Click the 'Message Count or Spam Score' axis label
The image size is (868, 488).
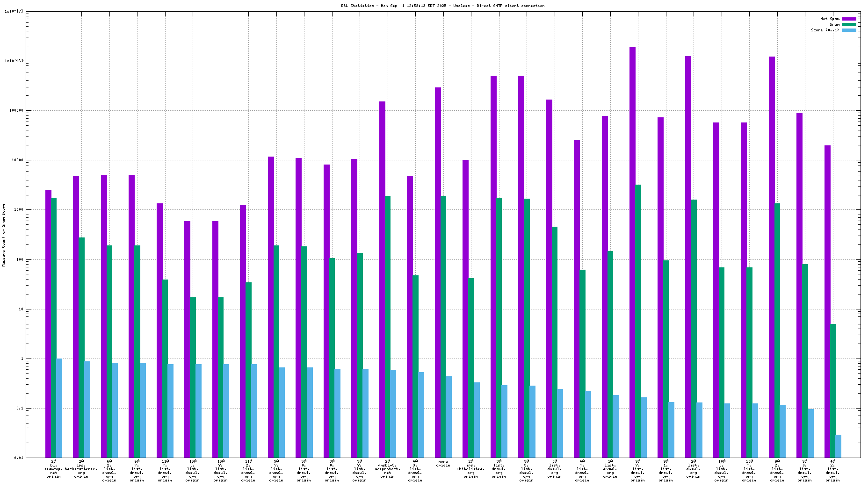[4, 235]
